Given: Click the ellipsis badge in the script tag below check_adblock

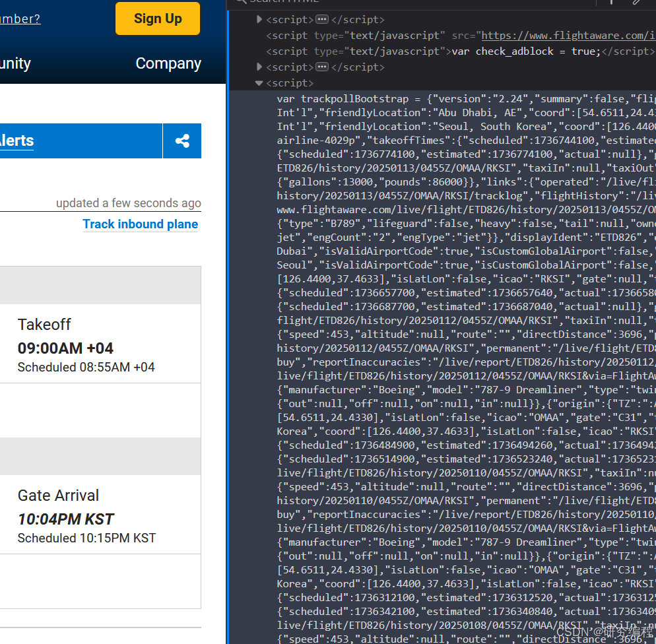Looking at the screenshot, I should click(x=322, y=67).
